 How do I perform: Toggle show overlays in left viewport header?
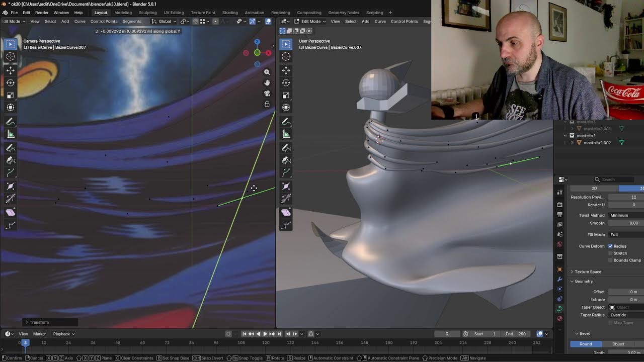pyautogui.click(x=268, y=21)
